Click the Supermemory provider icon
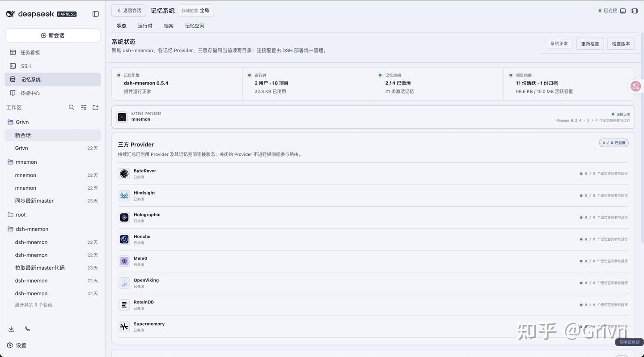Image resolution: width=644 pixels, height=357 pixels. click(x=124, y=327)
